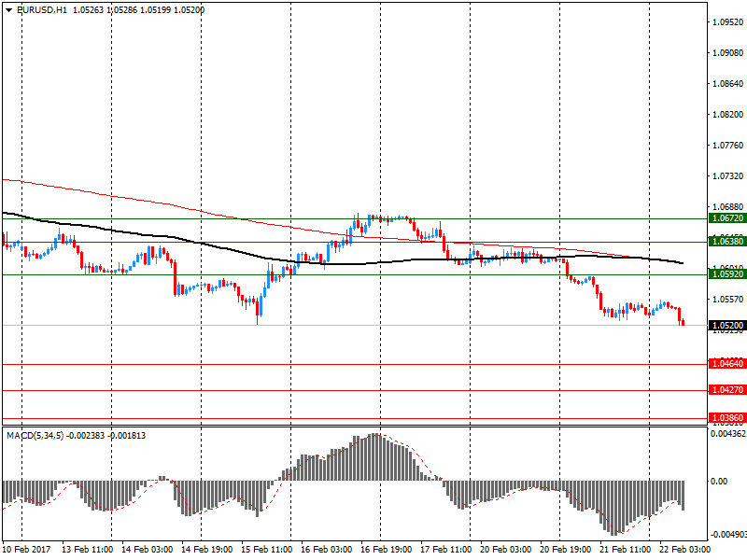Click the current price label 1.05200

(727, 325)
